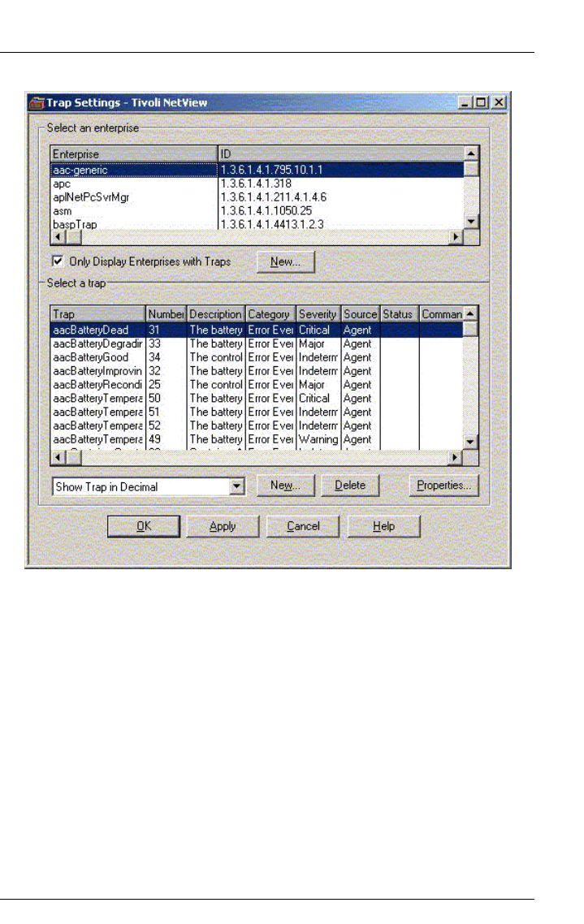Select the aacBatteryRecondition trap number 25
This screenshot has width=584, height=924.
(257, 384)
